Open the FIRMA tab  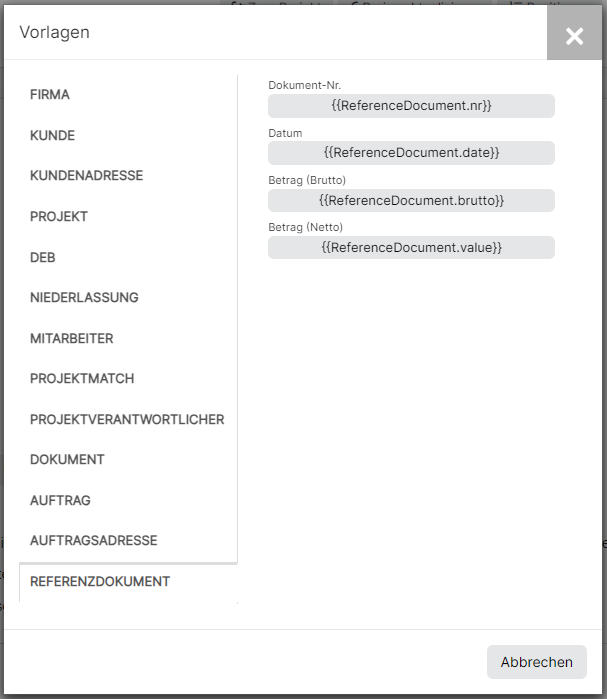[49, 95]
